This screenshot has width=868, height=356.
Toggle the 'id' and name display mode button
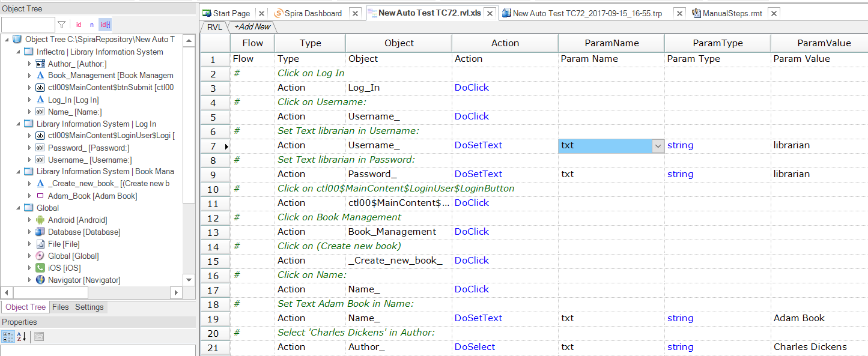click(x=105, y=25)
